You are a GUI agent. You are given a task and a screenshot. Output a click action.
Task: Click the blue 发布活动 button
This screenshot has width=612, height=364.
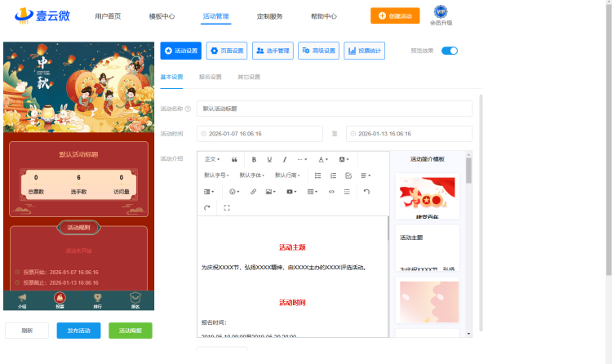(x=78, y=331)
